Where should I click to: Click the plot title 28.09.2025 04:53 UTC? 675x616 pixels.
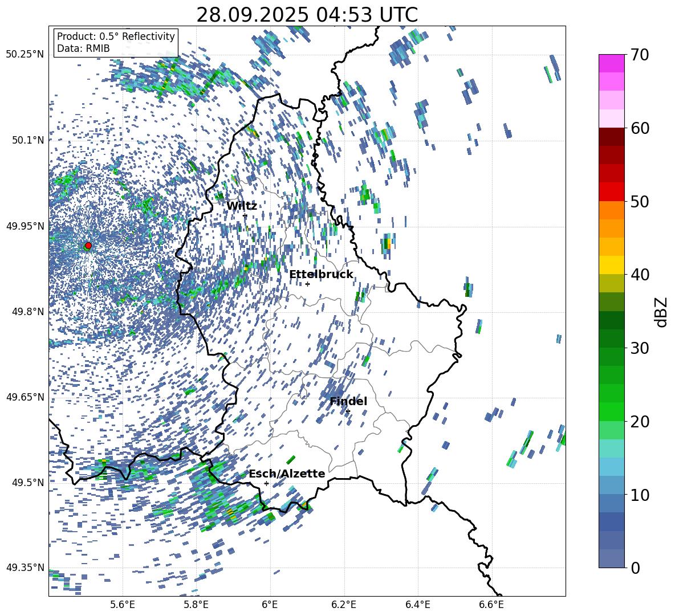[307, 15]
